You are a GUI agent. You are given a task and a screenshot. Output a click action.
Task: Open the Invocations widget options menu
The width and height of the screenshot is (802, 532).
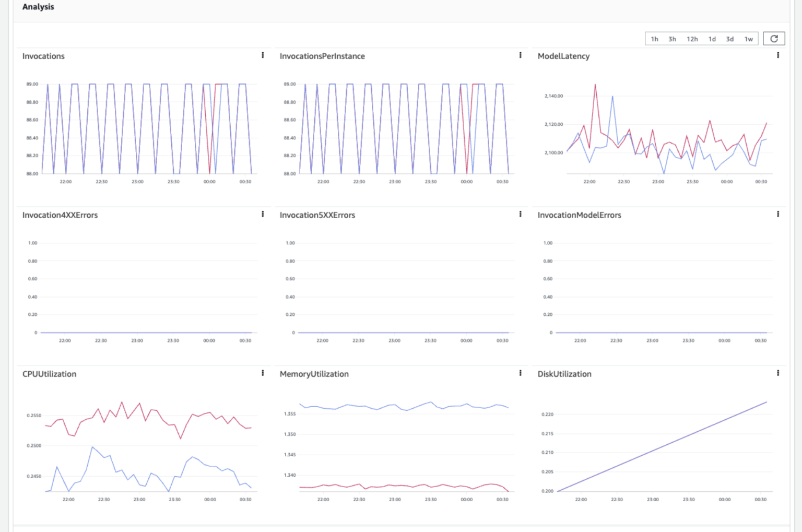tap(263, 55)
